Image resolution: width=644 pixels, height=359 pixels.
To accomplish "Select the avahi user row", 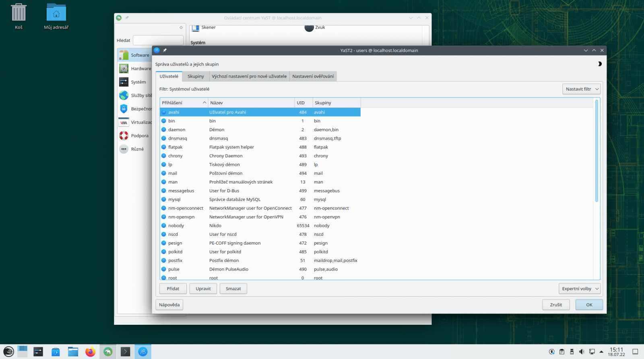I will (x=260, y=112).
